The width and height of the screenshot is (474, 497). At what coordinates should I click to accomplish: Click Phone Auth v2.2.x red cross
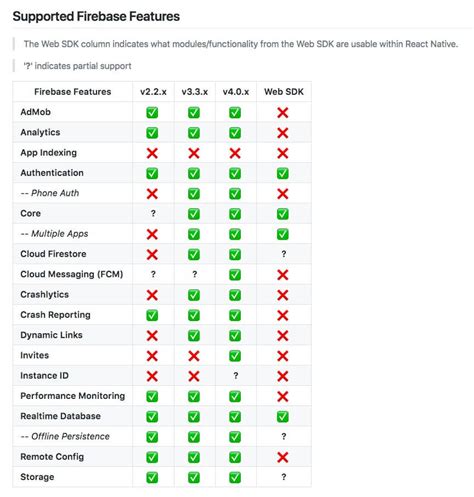pos(152,194)
